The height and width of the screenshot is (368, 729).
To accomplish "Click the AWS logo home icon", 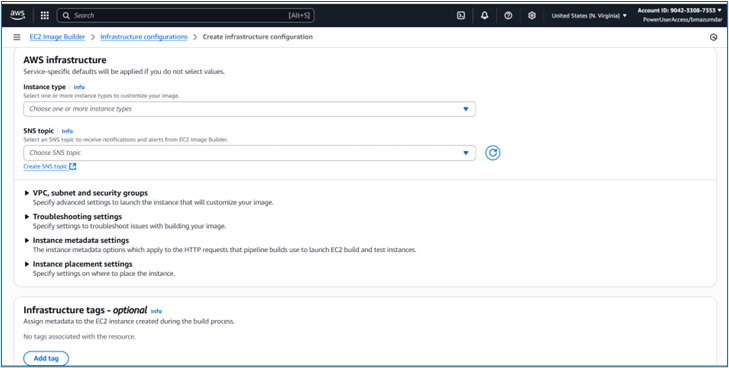I will click(x=18, y=15).
